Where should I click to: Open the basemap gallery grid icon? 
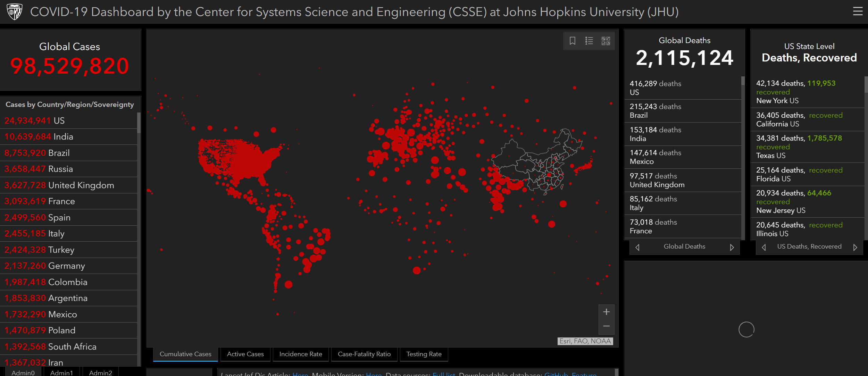[606, 41]
